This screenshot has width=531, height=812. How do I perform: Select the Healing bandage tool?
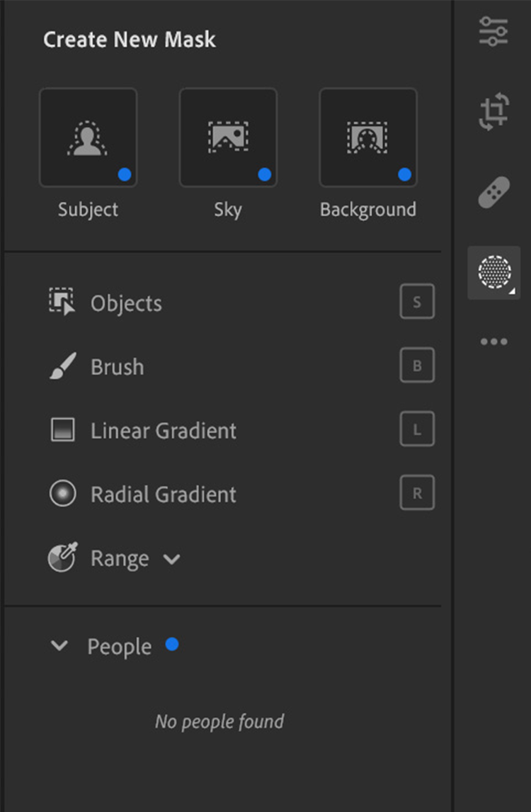[493, 192]
